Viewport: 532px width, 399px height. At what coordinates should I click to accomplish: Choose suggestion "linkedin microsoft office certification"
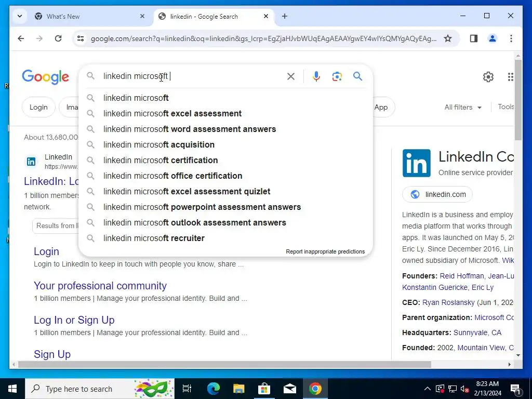225,176
